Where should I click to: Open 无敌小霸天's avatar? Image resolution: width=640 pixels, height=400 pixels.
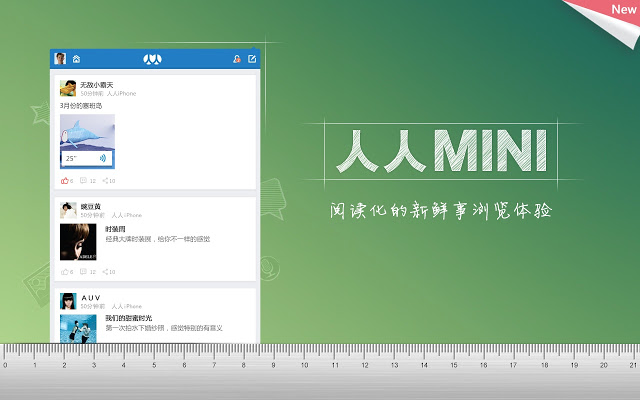pyautogui.click(x=68, y=88)
